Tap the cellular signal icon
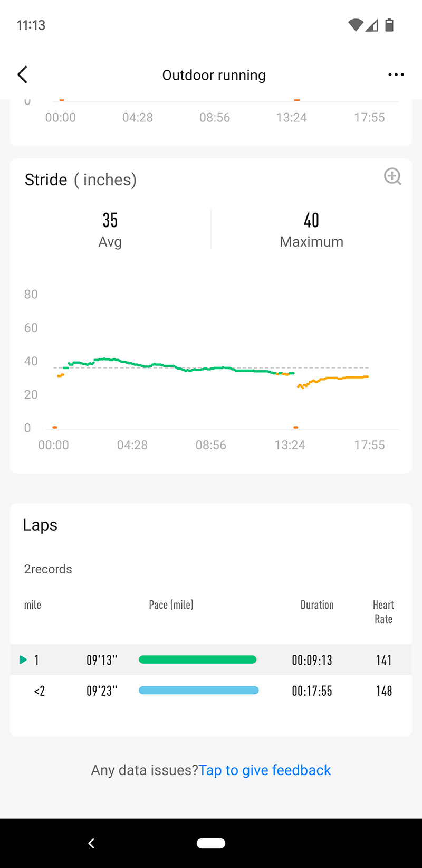 click(x=372, y=25)
